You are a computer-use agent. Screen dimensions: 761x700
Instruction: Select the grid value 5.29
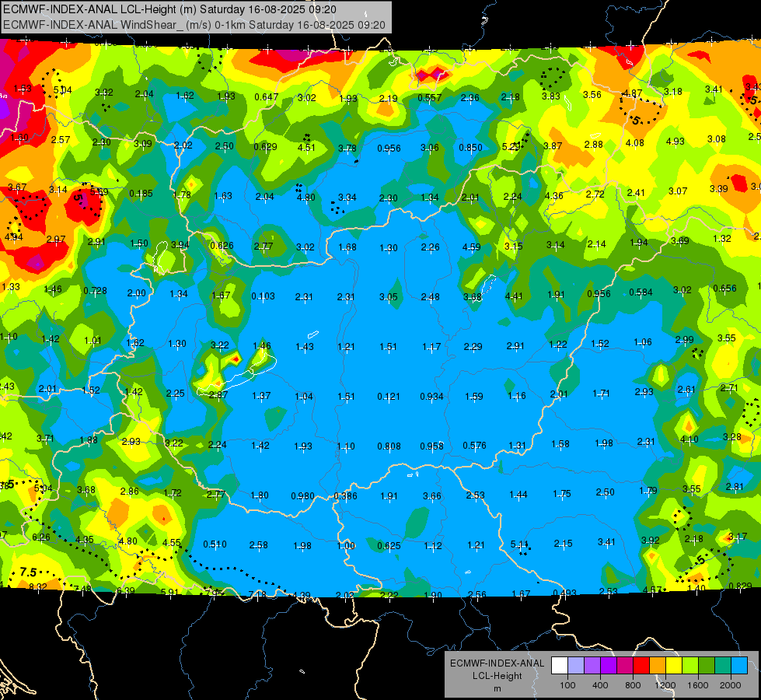point(511,146)
